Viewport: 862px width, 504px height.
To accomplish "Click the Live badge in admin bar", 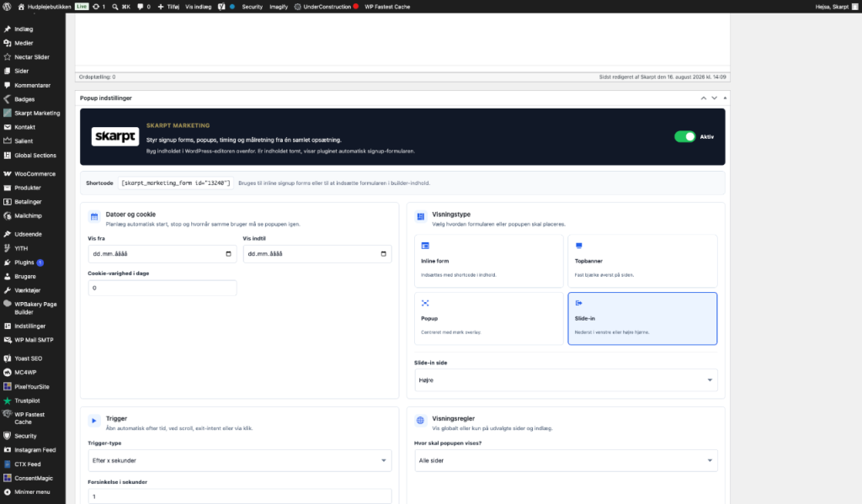I will (x=82, y=7).
